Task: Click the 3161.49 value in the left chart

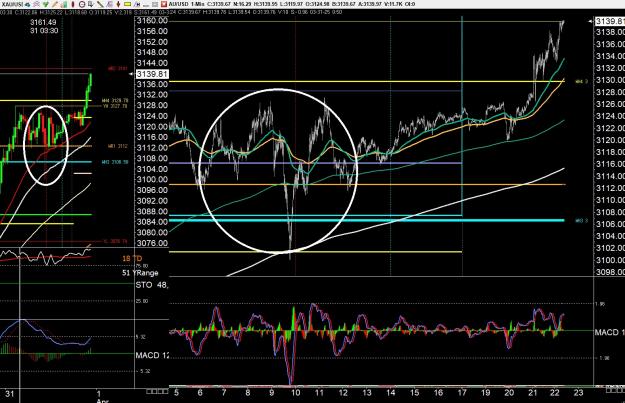Action: 43,22
